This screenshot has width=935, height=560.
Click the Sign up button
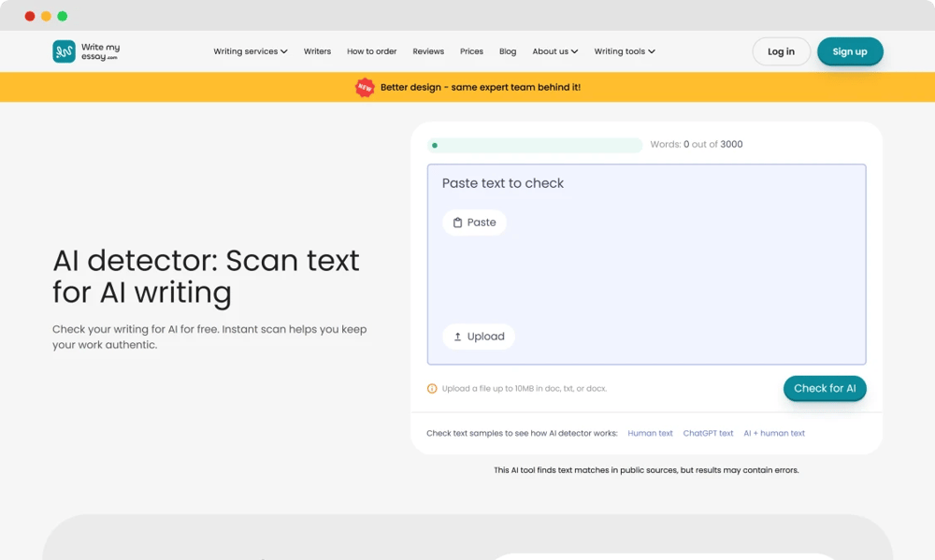(850, 51)
